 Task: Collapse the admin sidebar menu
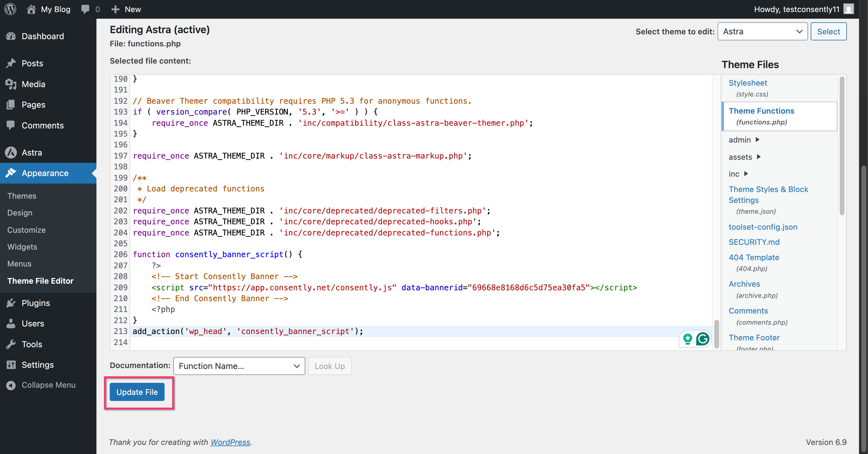pyautogui.click(x=48, y=385)
